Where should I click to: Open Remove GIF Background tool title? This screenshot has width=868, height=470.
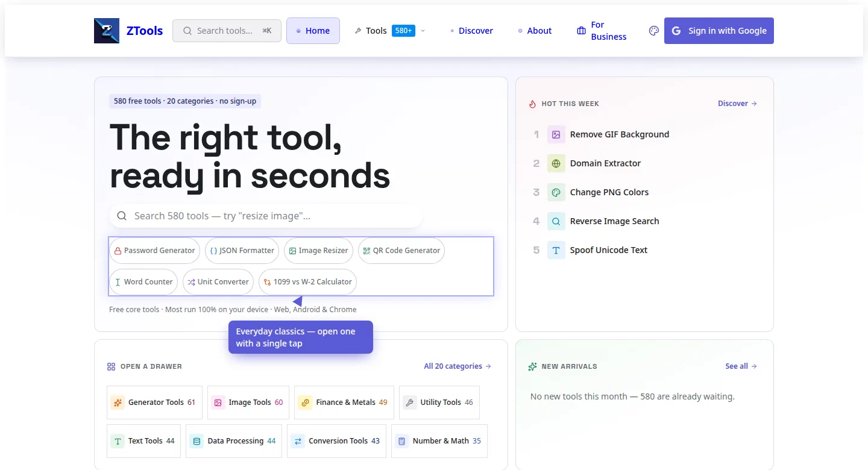click(620, 134)
